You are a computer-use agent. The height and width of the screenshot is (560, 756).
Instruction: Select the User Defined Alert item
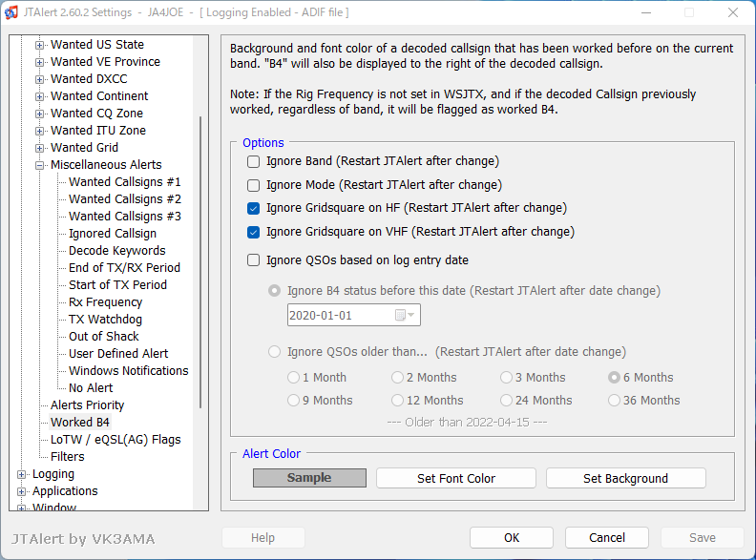pyautogui.click(x=118, y=354)
